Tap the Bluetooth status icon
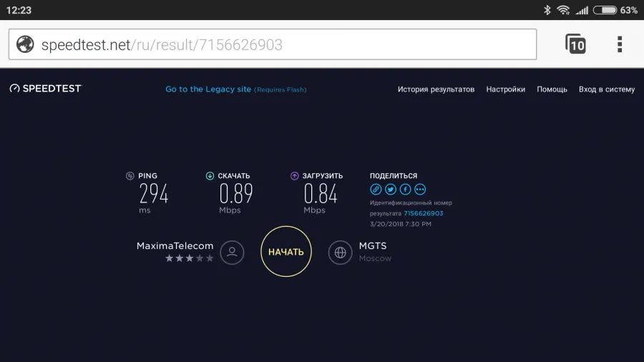 pos(547,10)
